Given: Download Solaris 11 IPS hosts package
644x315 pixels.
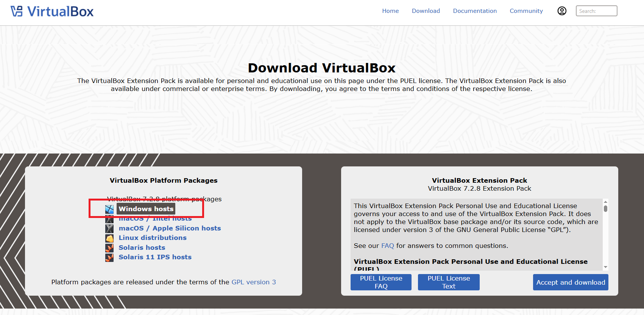Looking at the screenshot, I should tap(155, 257).
